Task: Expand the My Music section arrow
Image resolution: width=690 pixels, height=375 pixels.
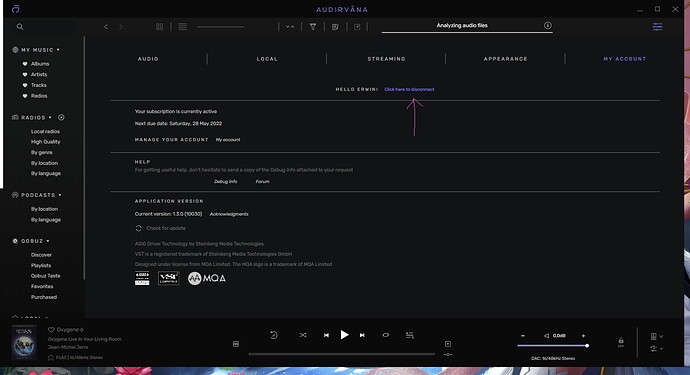Action: coord(58,50)
